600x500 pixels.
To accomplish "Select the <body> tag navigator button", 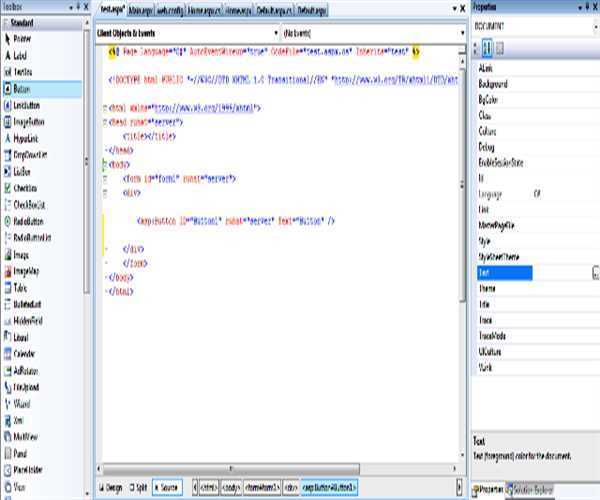I will (x=231, y=488).
